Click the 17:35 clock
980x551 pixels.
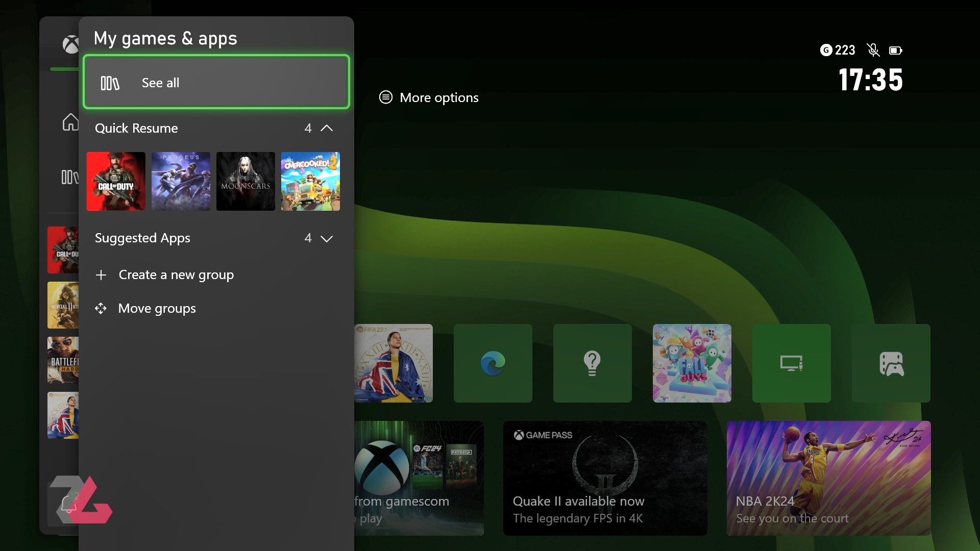871,80
